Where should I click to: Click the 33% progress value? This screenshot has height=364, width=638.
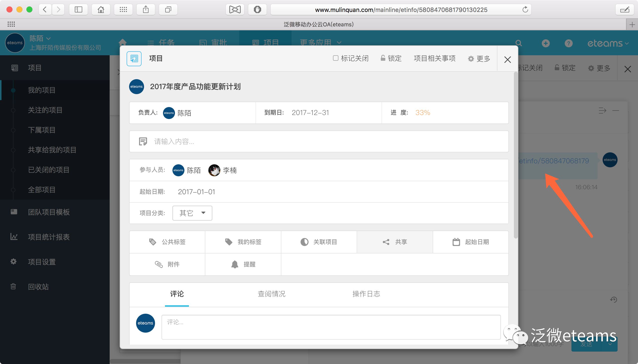[x=423, y=113]
